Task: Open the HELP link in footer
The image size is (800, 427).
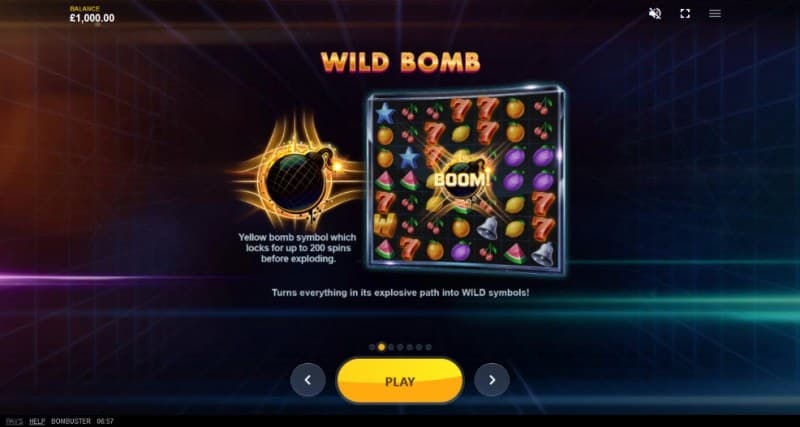Action: click(x=37, y=421)
